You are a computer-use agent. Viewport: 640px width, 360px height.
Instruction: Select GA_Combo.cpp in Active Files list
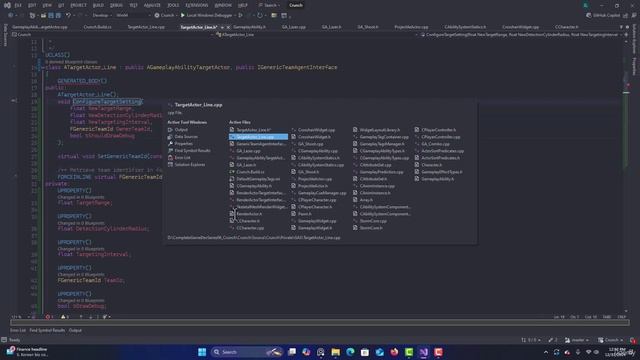point(432,144)
